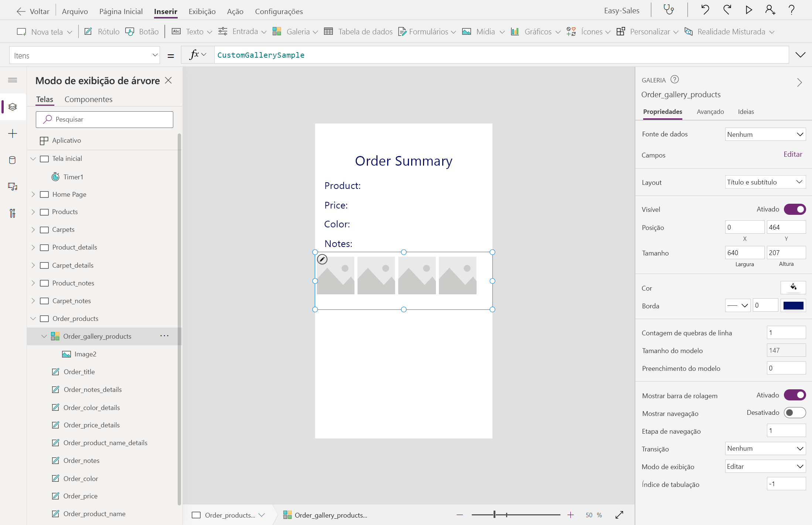Open the Página Inicial tab
The width and height of the screenshot is (812, 525).
(121, 11)
